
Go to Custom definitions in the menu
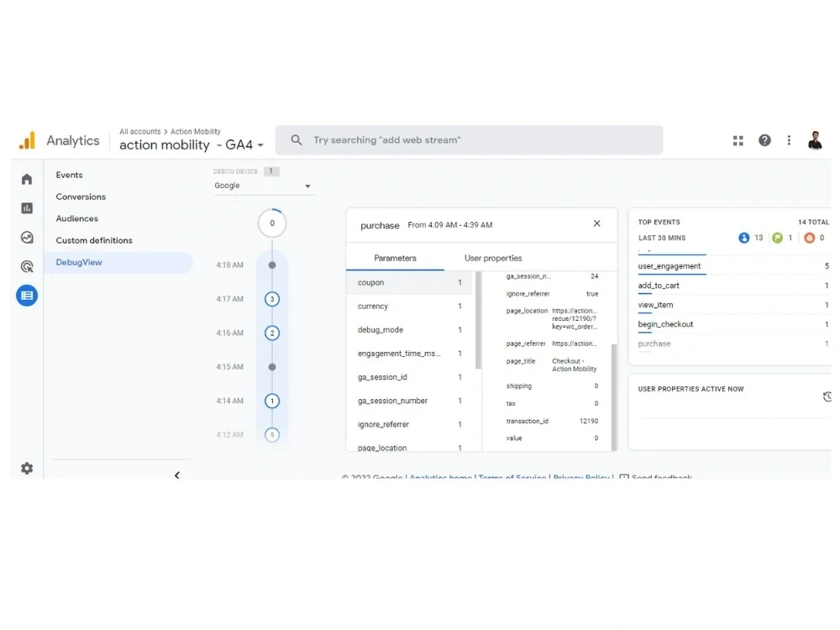94,240
